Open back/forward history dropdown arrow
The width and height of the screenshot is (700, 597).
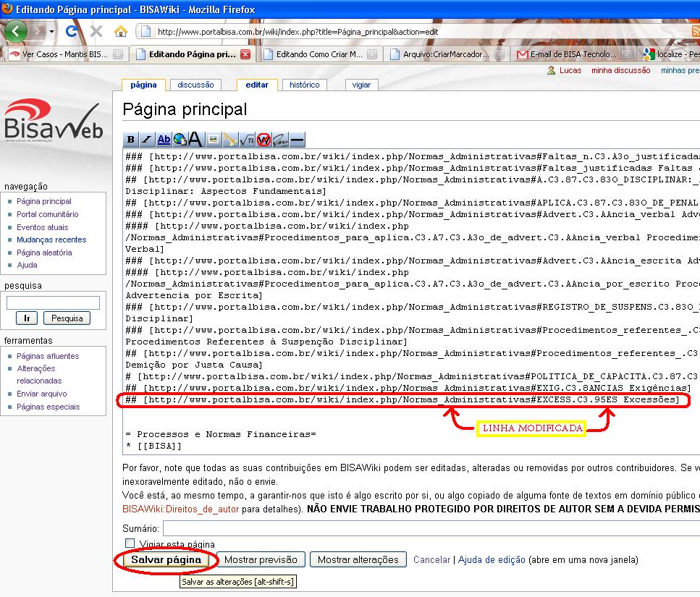click(x=51, y=32)
